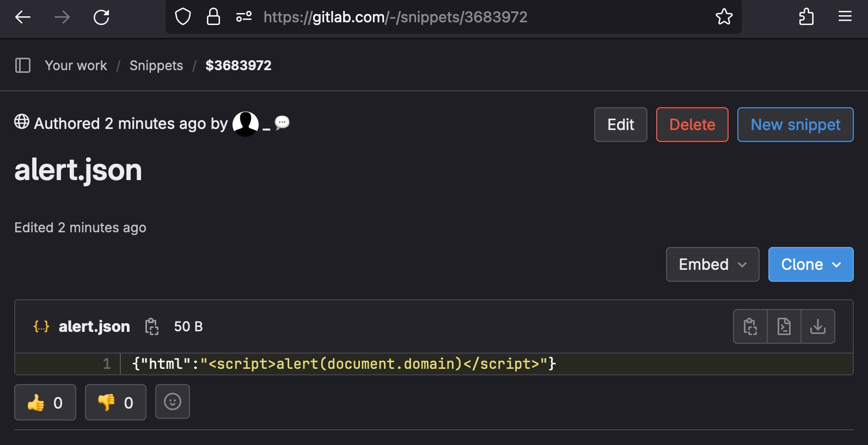
Task: Expand the Embed dropdown
Action: [712, 264]
